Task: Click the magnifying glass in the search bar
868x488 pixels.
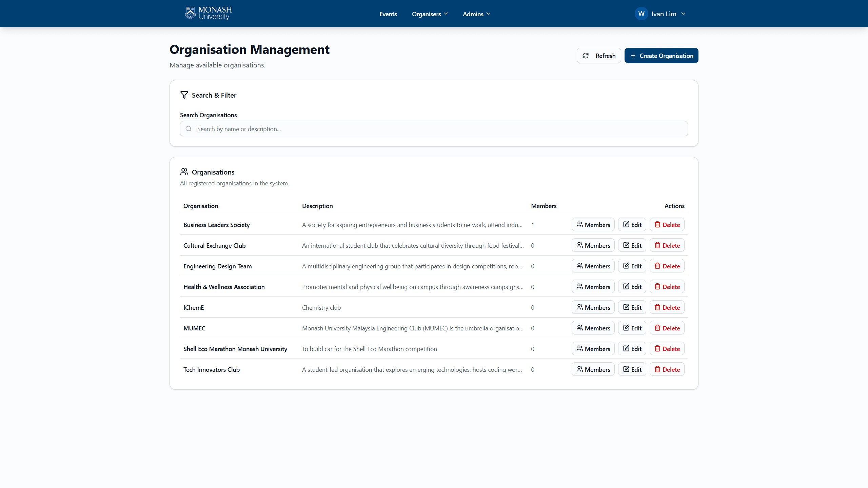Action: pyautogui.click(x=189, y=129)
